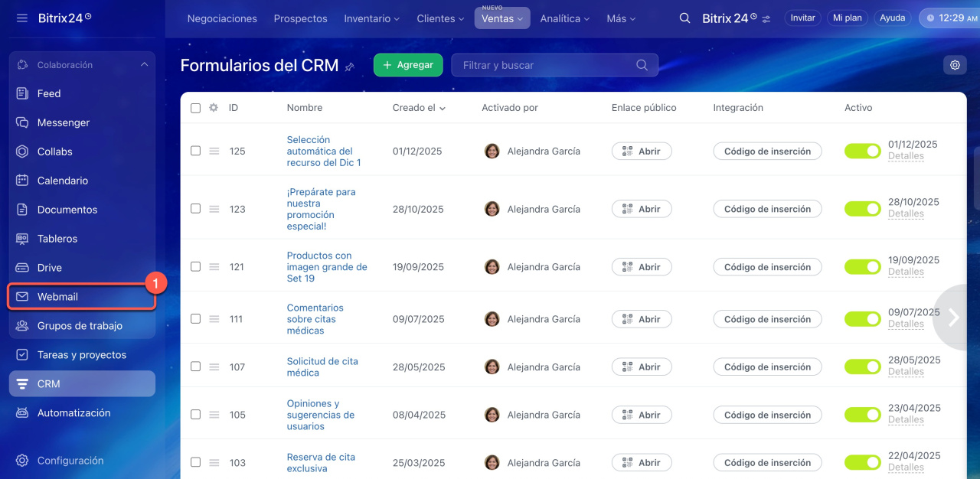Click the green Agregar button
Image resolution: width=980 pixels, height=479 pixels.
coord(408,65)
